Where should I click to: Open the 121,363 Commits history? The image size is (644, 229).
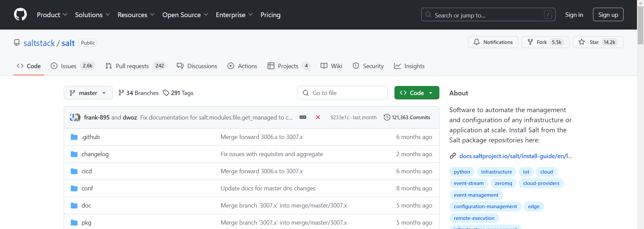407,117
